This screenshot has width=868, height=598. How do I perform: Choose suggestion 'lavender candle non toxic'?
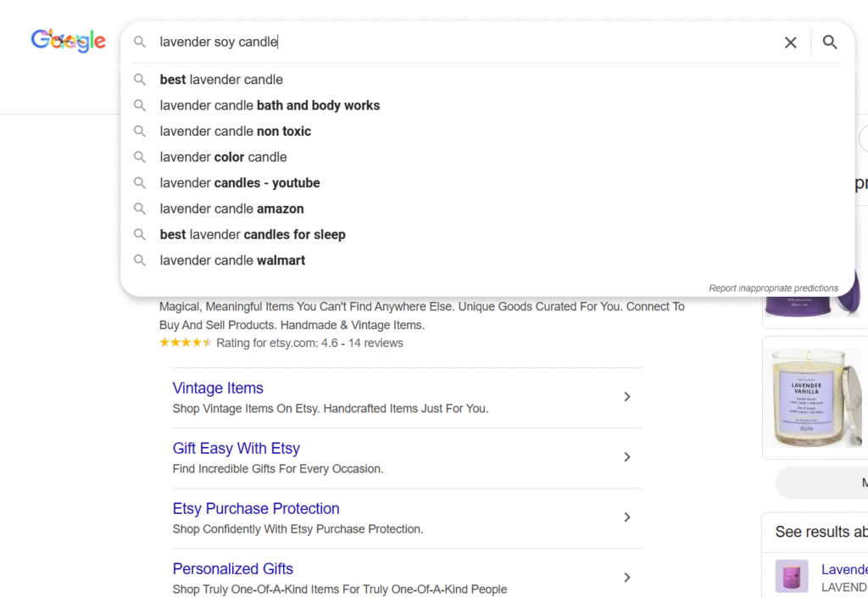pyautogui.click(x=235, y=131)
